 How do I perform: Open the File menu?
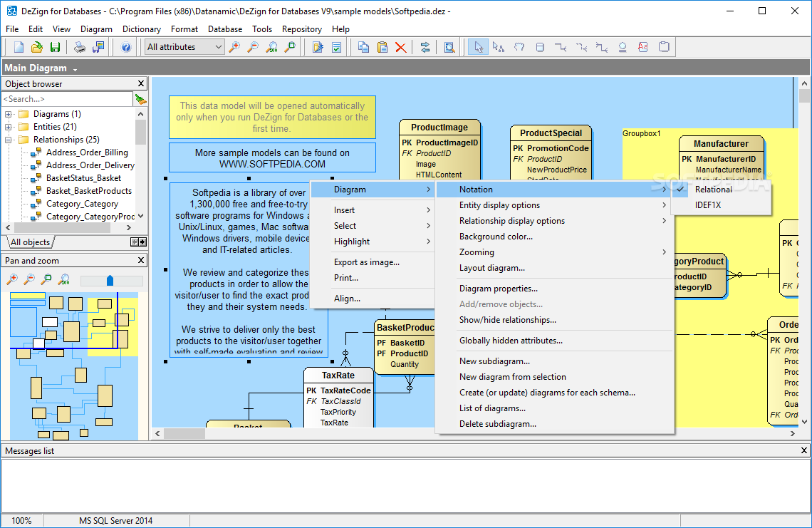pyautogui.click(x=12, y=29)
